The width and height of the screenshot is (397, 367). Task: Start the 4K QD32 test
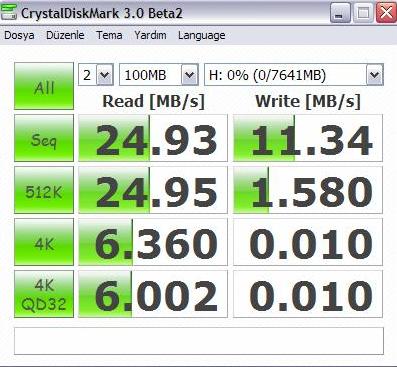coord(44,294)
